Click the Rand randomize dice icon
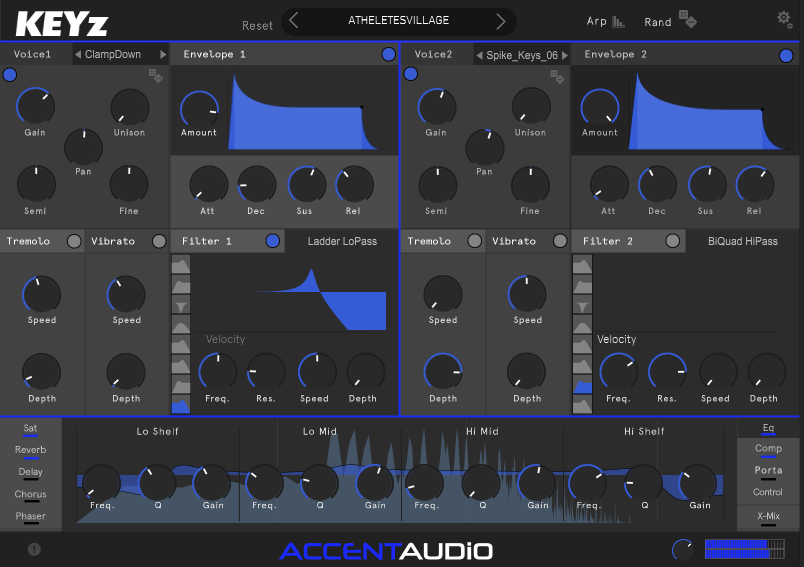The image size is (804, 567). [x=687, y=19]
